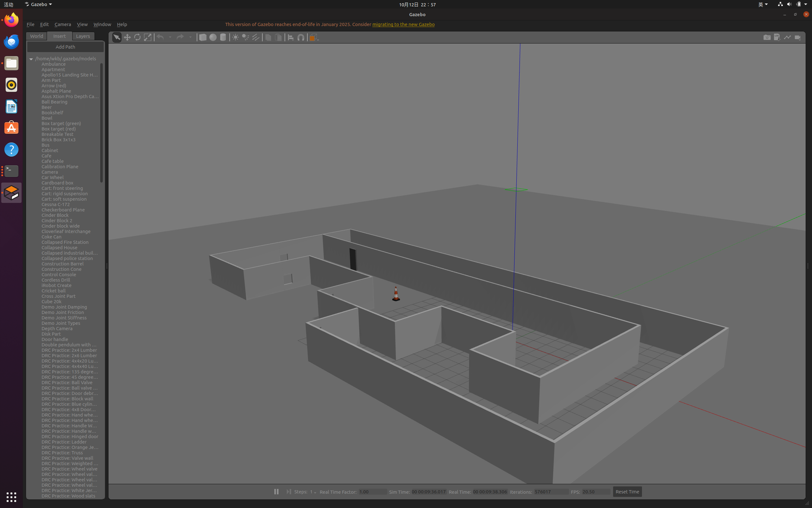Follow the migrating to the new Gazebo link
This screenshot has width=812, height=508.
(x=403, y=24)
